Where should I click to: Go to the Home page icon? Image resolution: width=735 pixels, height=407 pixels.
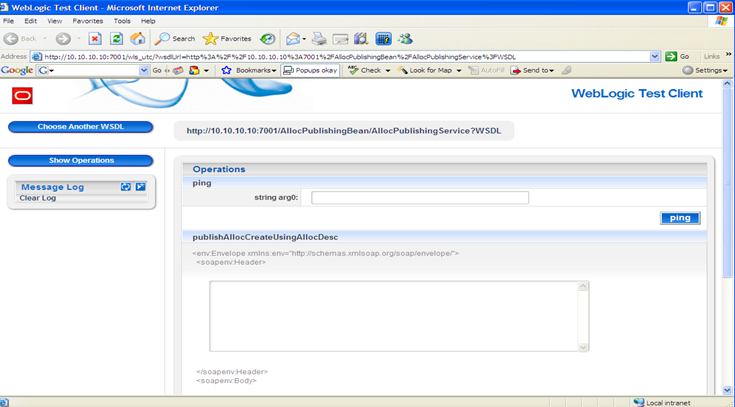[137, 39]
